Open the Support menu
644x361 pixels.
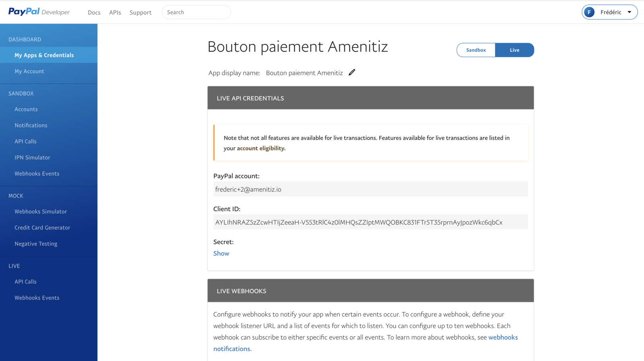140,12
